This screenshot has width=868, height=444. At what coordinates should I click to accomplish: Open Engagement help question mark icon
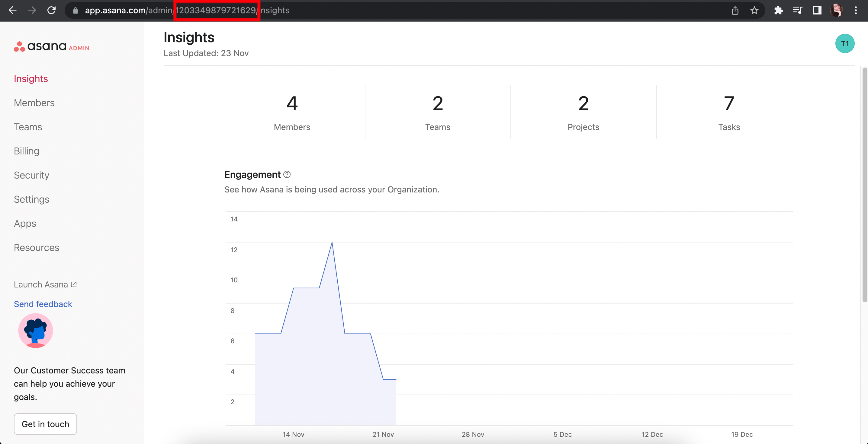coord(287,174)
